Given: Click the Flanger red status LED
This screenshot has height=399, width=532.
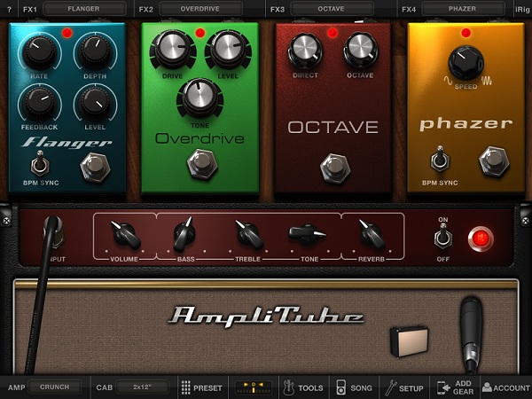Looking at the screenshot, I should [67, 33].
